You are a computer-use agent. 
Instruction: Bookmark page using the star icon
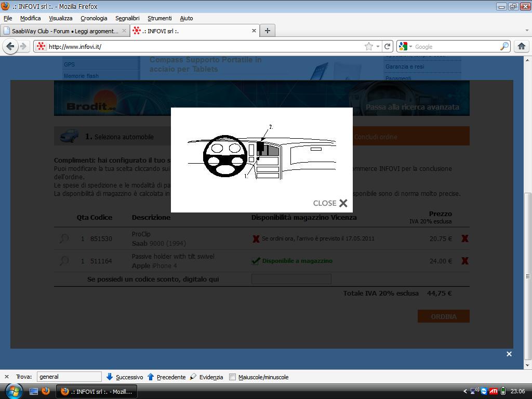[368, 46]
